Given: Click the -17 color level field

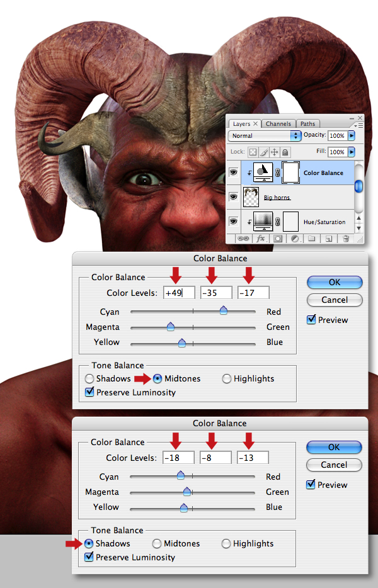Looking at the screenshot, I should pyautogui.click(x=253, y=293).
